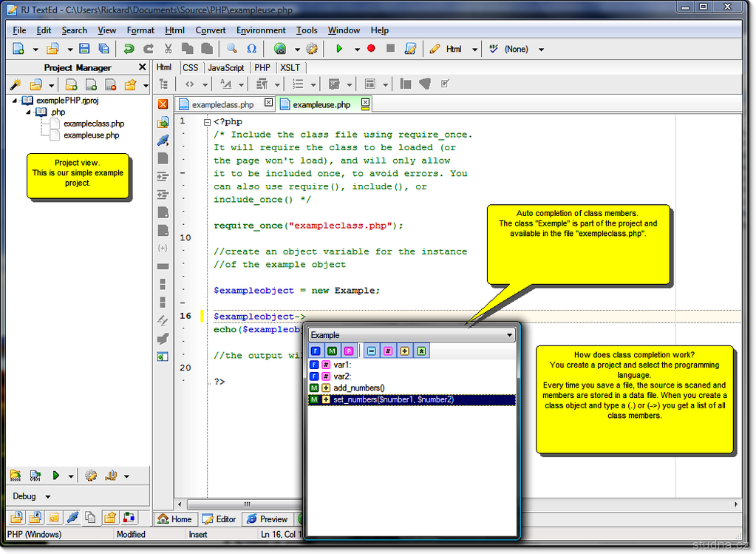Select the JavaScript toolbar tab
756x554 pixels.
[x=225, y=67]
